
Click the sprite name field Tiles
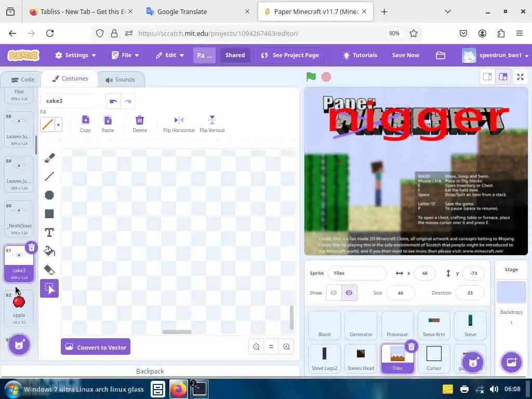click(x=357, y=273)
